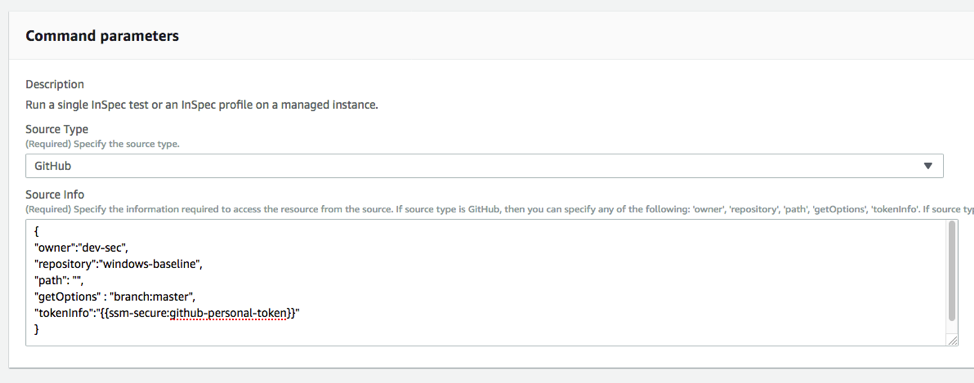Click the "Run a single InSpec test" description
This screenshot has width=974, height=383.
(202, 105)
